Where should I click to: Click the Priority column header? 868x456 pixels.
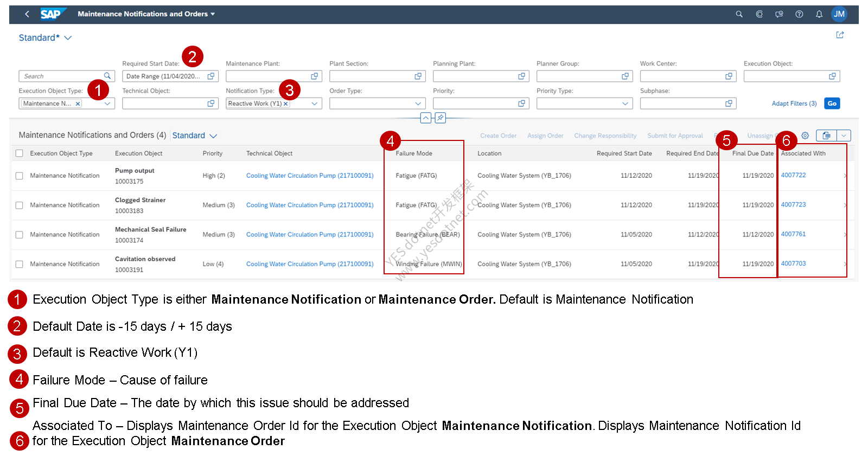pos(213,153)
